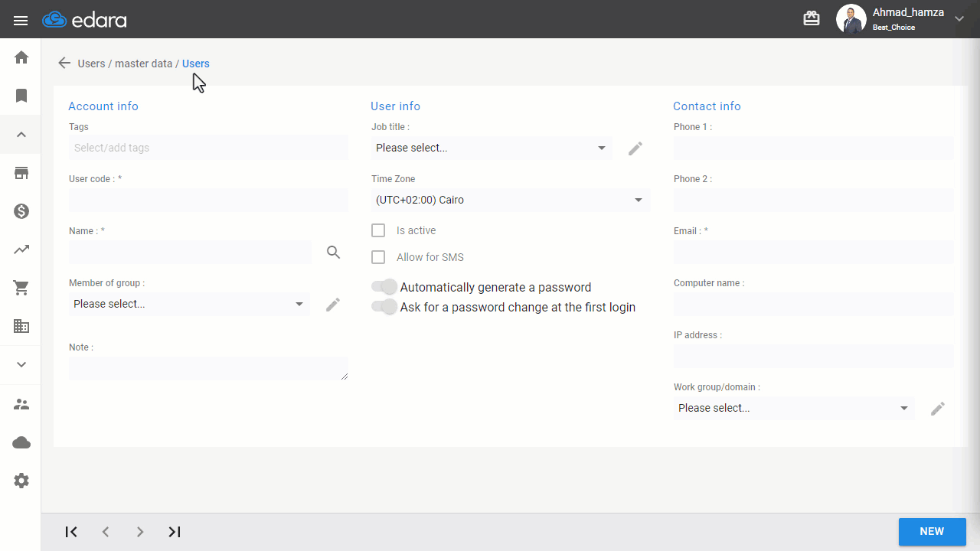Click the User code input field
Viewport: 980px width, 551px height.
[x=208, y=201]
